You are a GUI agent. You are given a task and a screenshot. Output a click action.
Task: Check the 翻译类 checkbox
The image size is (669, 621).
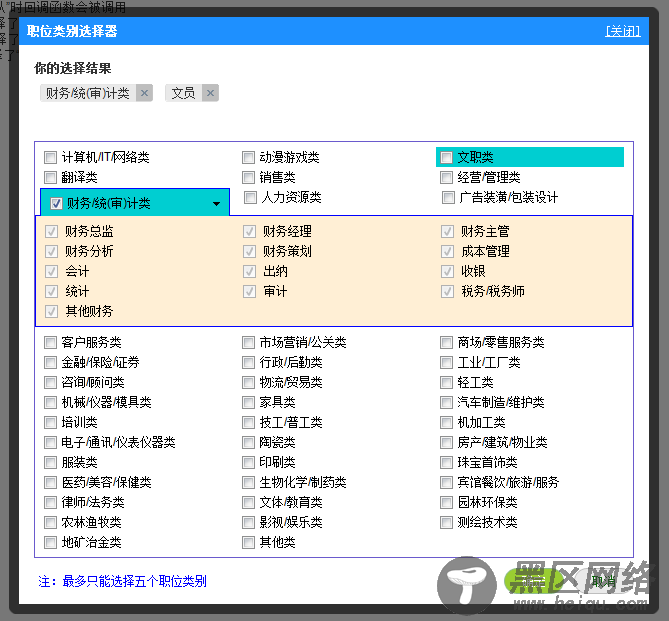[x=50, y=178]
